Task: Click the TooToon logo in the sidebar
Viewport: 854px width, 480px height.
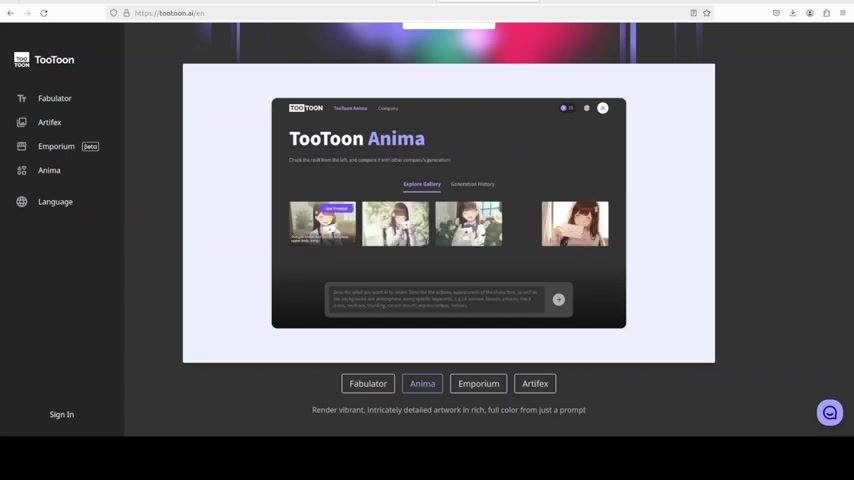Action: (x=44, y=60)
